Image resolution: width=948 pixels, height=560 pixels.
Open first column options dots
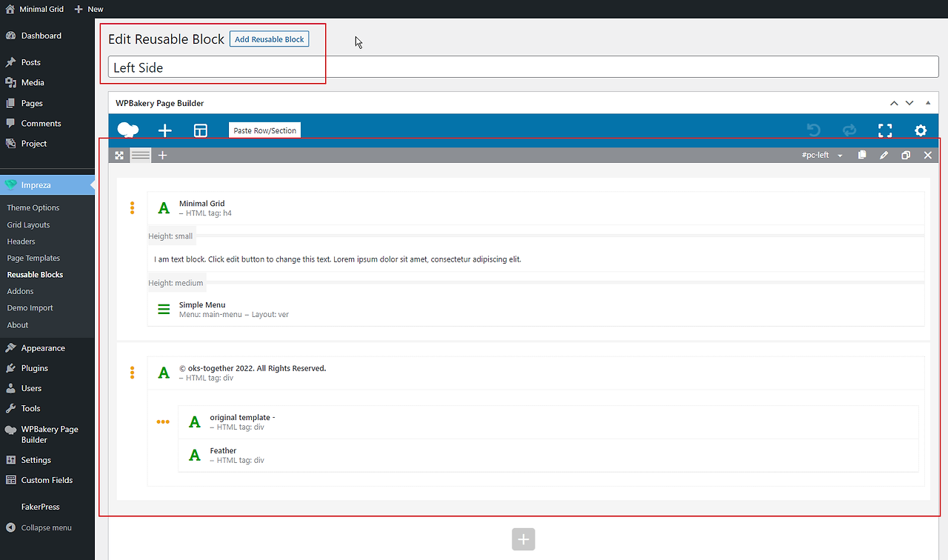pos(133,208)
